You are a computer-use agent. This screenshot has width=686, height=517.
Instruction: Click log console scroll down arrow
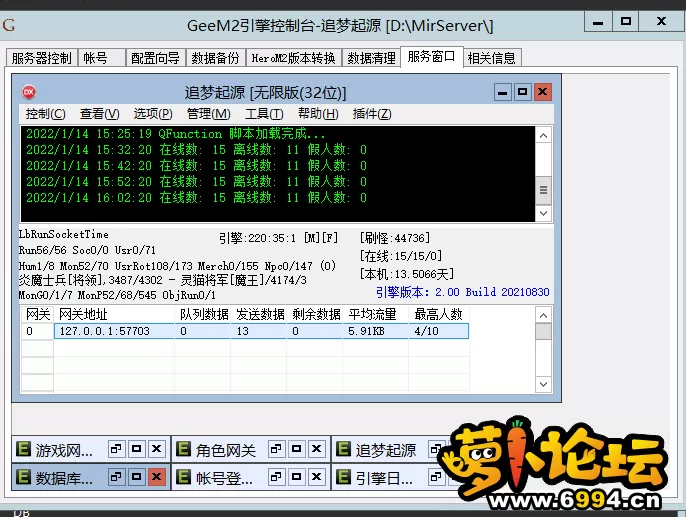point(543,213)
